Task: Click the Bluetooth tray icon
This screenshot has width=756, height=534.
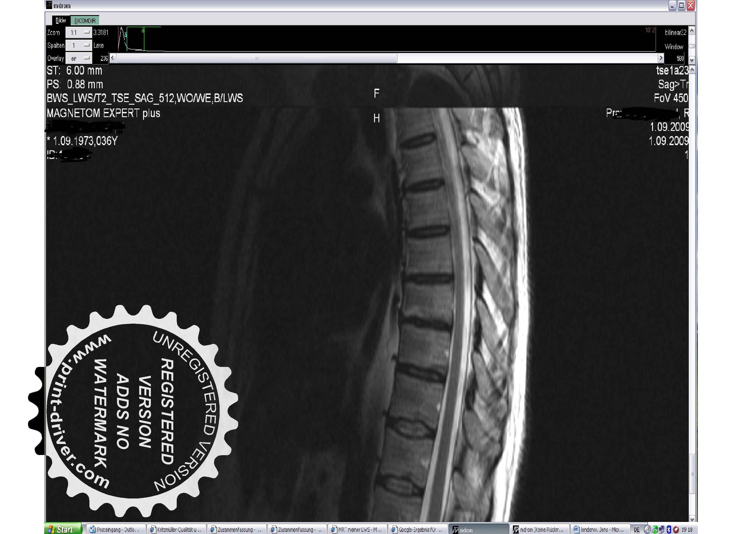Action: coord(669,529)
